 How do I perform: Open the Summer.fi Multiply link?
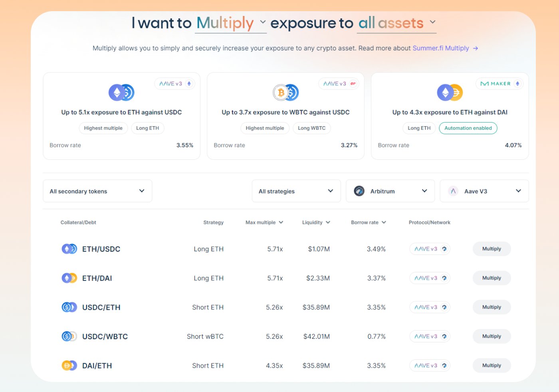[445, 48]
